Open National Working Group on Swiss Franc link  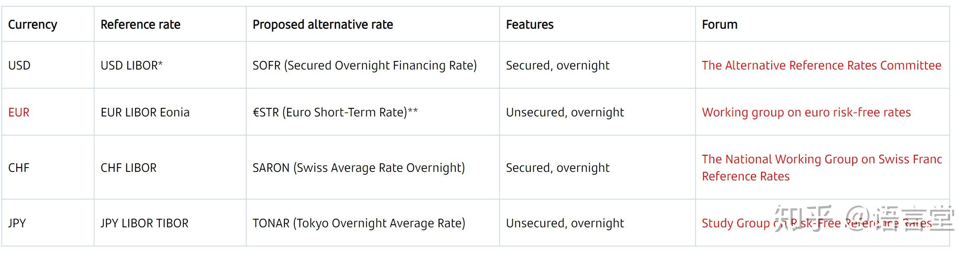[822, 159]
